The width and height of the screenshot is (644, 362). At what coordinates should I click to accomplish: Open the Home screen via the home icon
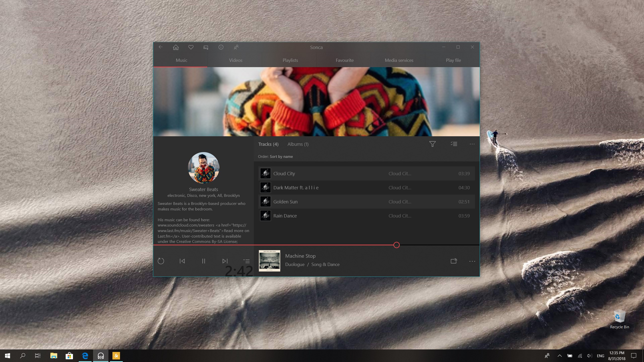click(x=175, y=47)
